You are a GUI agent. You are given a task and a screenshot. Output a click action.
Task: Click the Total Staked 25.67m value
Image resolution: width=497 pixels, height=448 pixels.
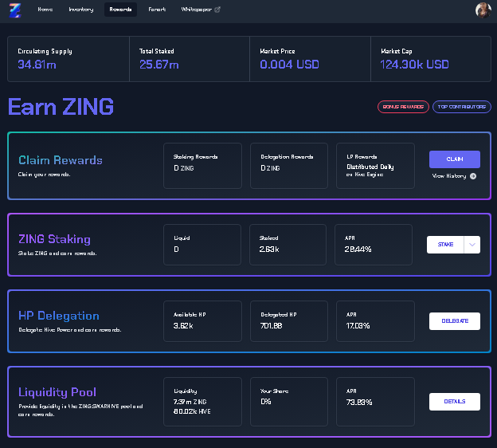(x=159, y=65)
